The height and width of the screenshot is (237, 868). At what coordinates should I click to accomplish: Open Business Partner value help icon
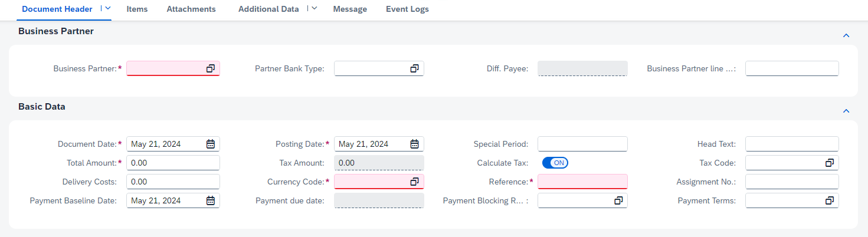coord(210,69)
